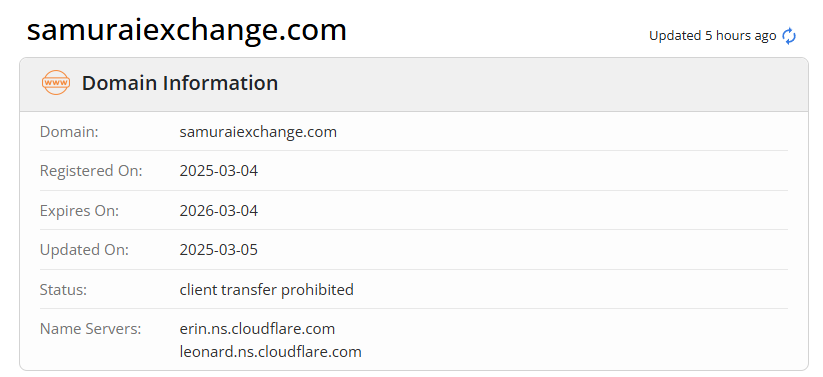This screenshot has height=377, width=823.
Task: Click the empty area right of the status row
Action: (571, 289)
